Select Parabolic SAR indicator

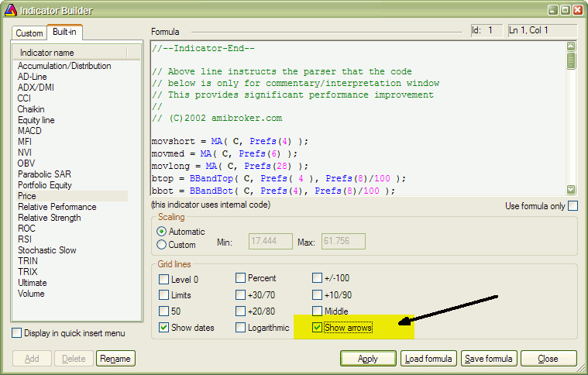44,174
